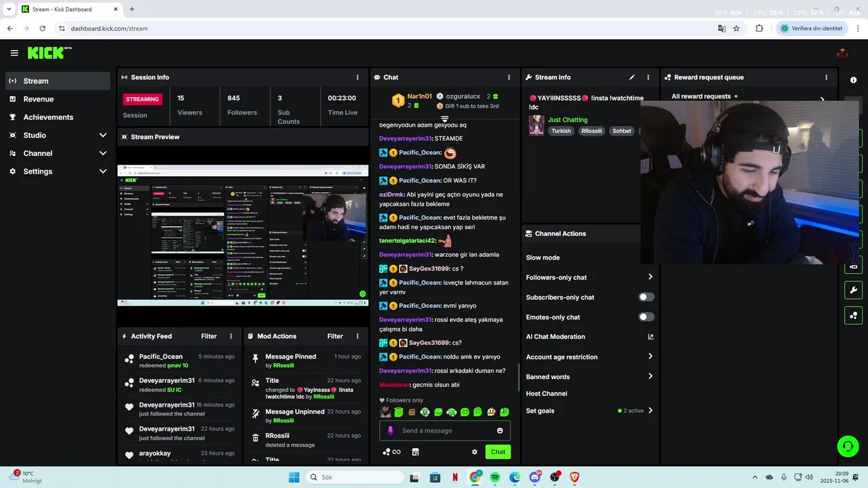
Task: Click the Just Chatting category link
Action: (x=568, y=120)
